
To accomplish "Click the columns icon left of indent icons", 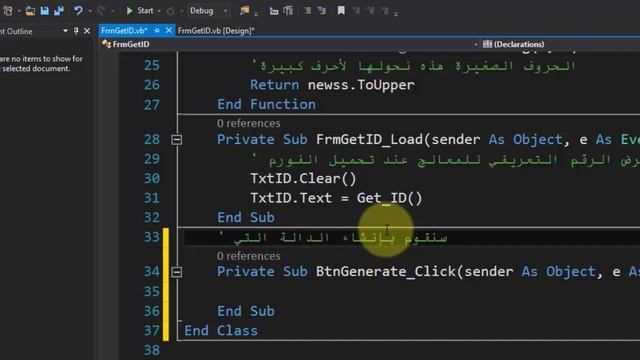I will click(288, 11).
